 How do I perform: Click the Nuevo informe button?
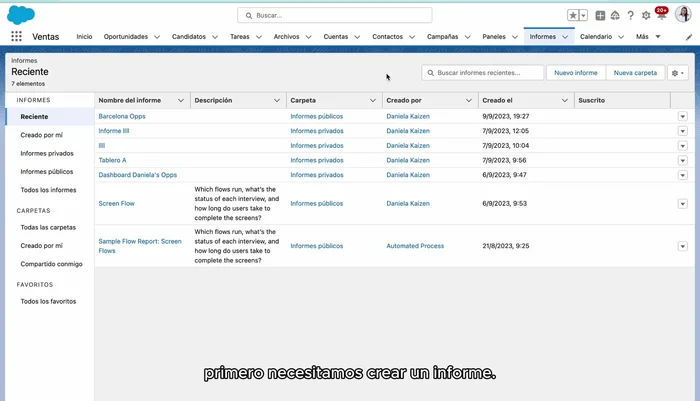coord(576,73)
